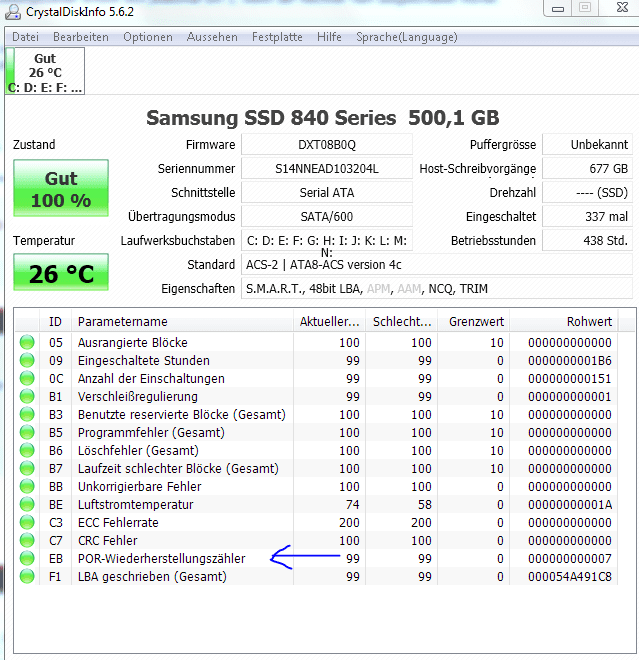The height and width of the screenshot is (660, 639).
Task: Open the Aussehen menu
Action: (x=212, y=37)
